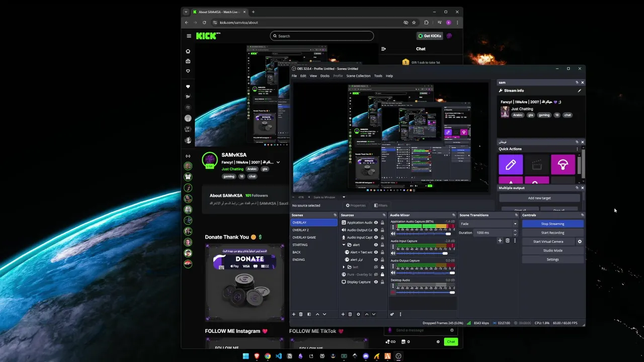Open transition properties three-dot menu
The image size is (644, 362).
point(514,241)
